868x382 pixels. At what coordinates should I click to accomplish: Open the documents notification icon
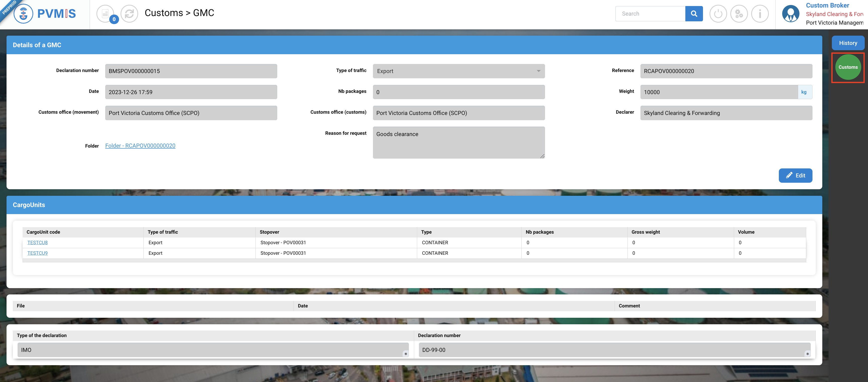(x=105, y=14)
